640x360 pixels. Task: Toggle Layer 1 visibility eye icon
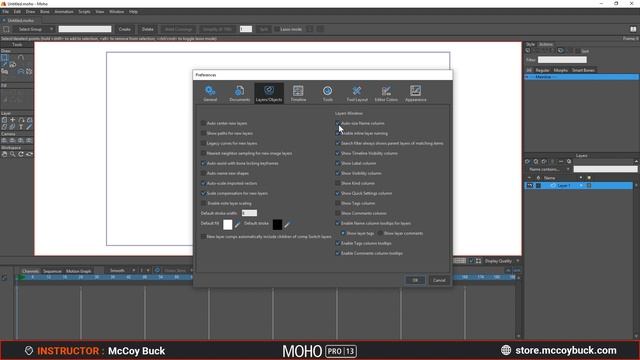click(530, 185)
